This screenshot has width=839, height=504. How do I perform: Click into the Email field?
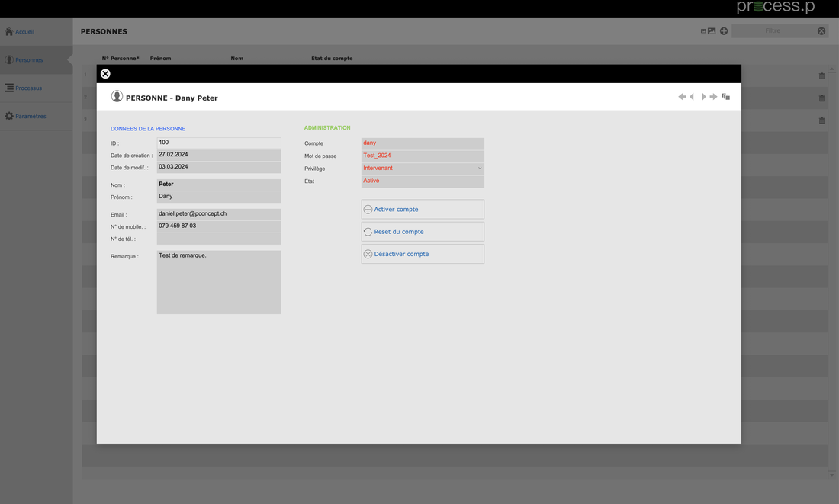tap(219, 214)
